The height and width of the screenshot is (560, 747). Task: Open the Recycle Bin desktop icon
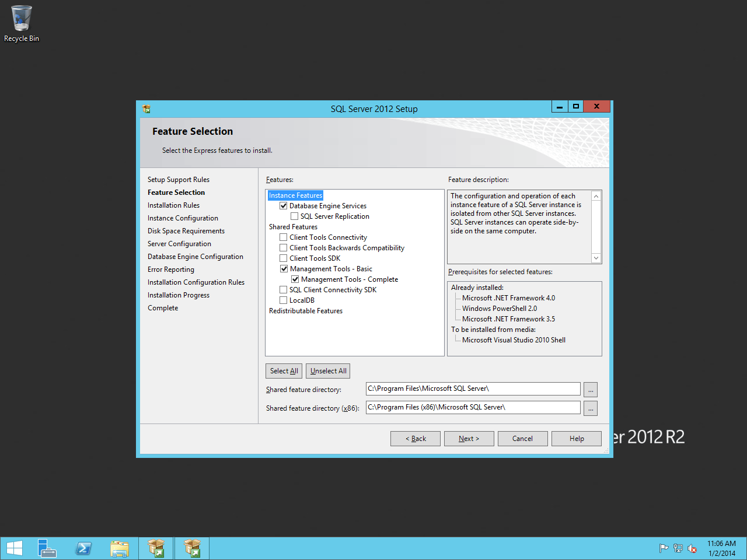tap(21, 24)
